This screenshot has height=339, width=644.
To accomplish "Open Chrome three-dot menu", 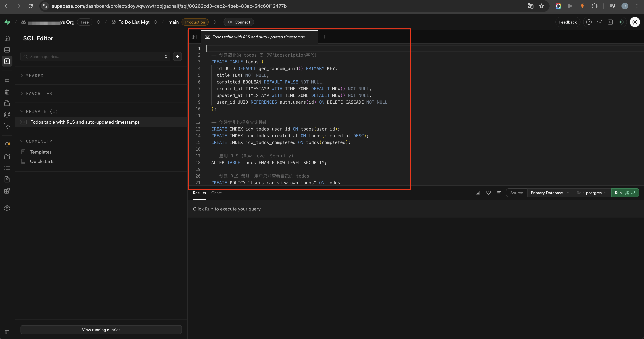I will tap(637, 6).
